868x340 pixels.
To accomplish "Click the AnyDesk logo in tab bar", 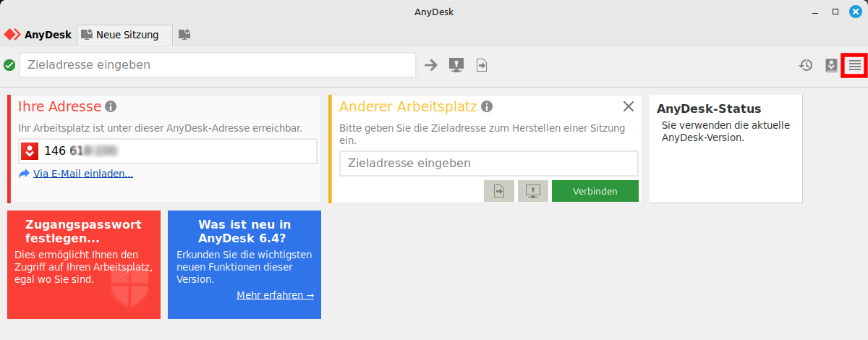I will tap(38, 34).
